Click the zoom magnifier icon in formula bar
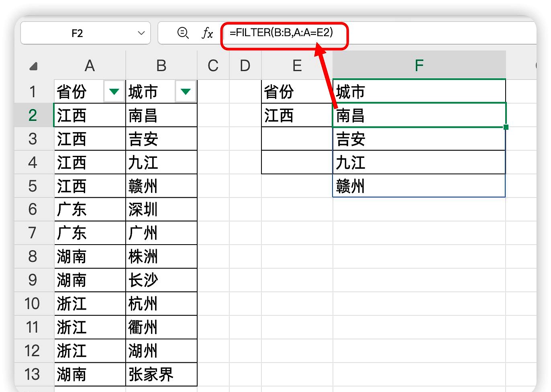This screenshot has width=551, height=392. tap(183, 33)
